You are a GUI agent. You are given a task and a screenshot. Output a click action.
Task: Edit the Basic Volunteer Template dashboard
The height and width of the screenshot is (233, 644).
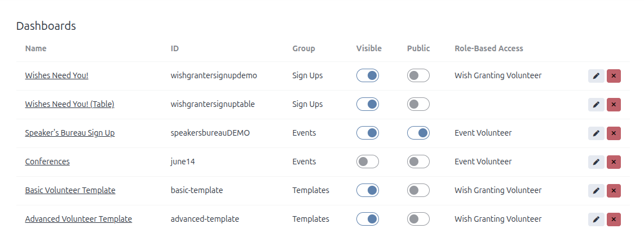tap(596, 191)
